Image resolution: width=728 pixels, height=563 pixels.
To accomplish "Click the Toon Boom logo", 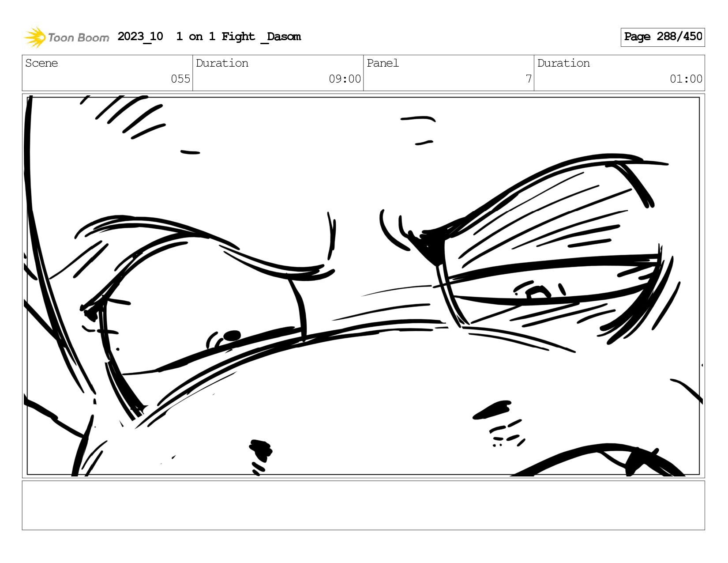I will pyautogui.click(x=66, y=37).
